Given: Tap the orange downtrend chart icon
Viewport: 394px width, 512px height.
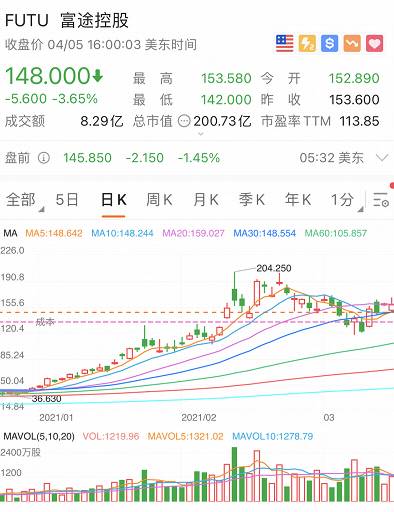Looking at the screenshot, I should coord(352,43).
